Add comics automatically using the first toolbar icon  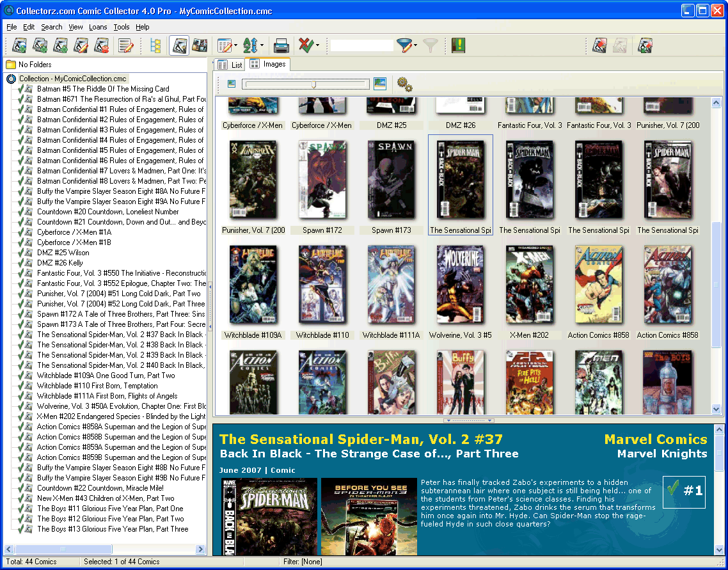coord(19,45)
